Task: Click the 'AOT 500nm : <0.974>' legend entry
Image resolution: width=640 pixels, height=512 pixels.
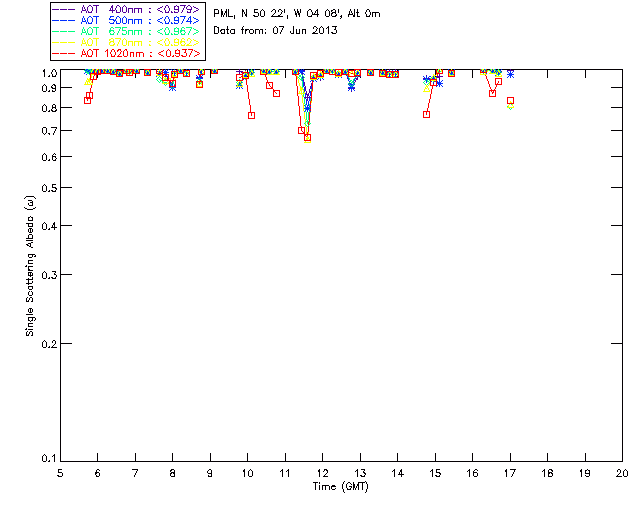Action: (x=127, y=20)
